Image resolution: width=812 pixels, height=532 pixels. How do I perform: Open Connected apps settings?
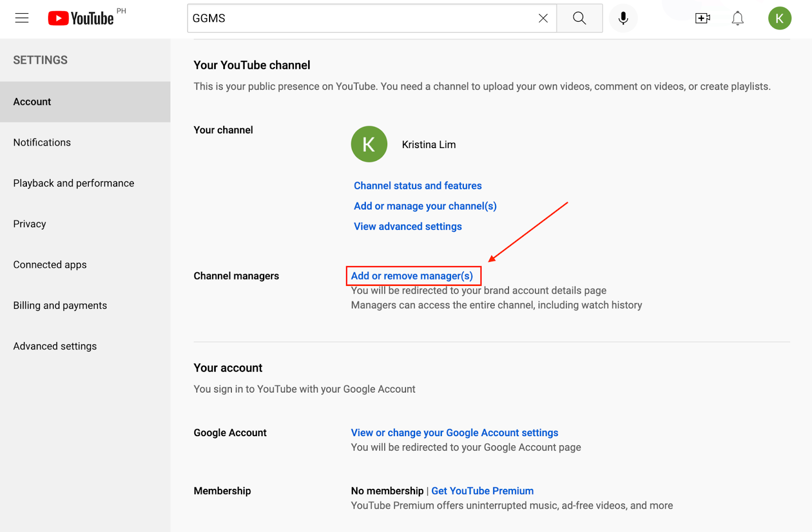85,265
